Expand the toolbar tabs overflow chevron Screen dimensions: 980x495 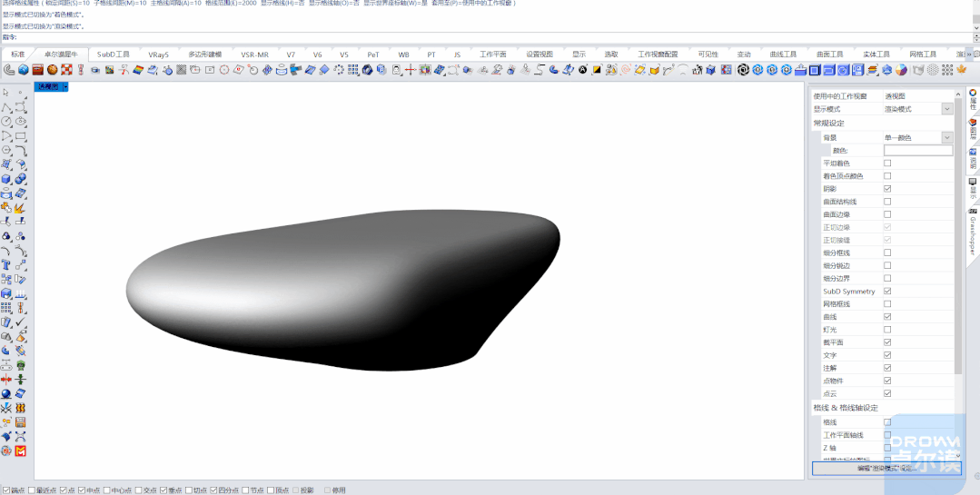pyautogui.click(x=969, y=54)
